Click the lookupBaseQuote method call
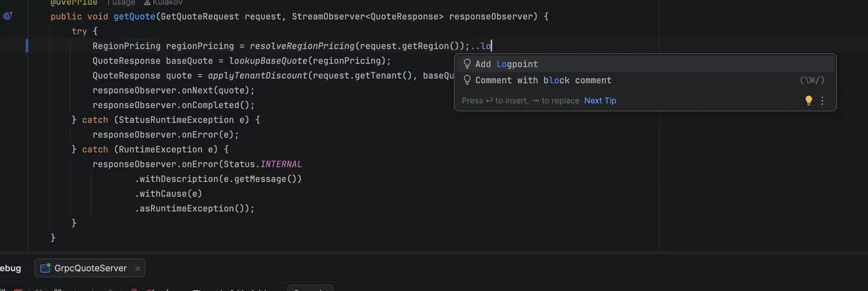Viewport: 868px width, 291px height. point(268,61)
